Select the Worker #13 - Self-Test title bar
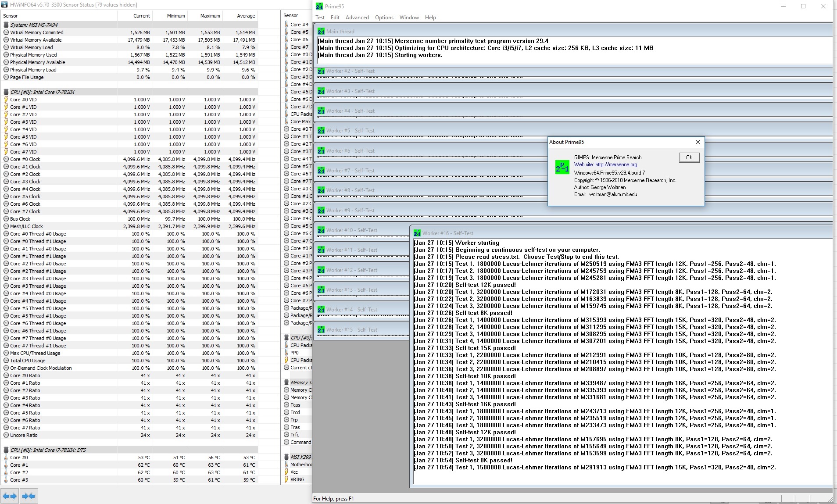 point(362,290)
